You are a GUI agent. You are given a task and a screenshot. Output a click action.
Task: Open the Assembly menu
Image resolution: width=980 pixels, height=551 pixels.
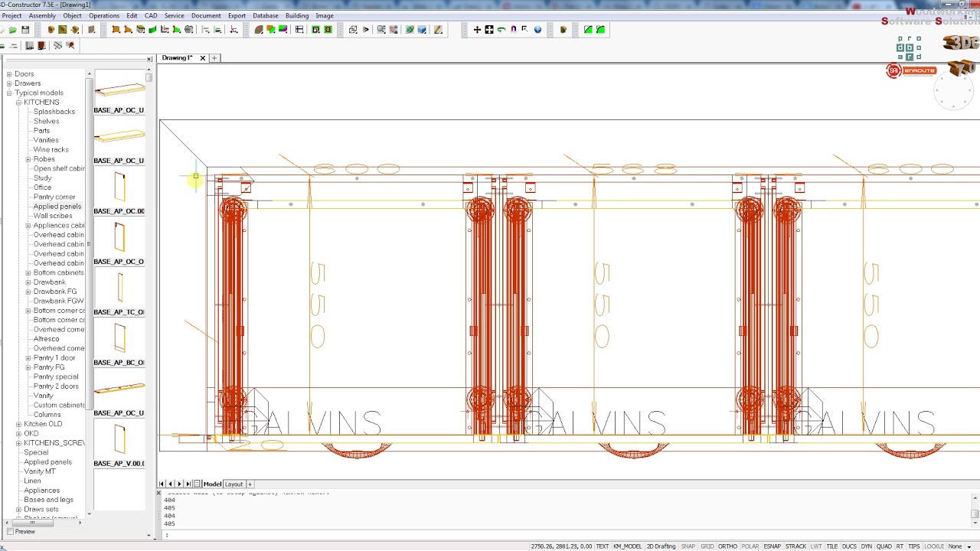pos(42,15)
